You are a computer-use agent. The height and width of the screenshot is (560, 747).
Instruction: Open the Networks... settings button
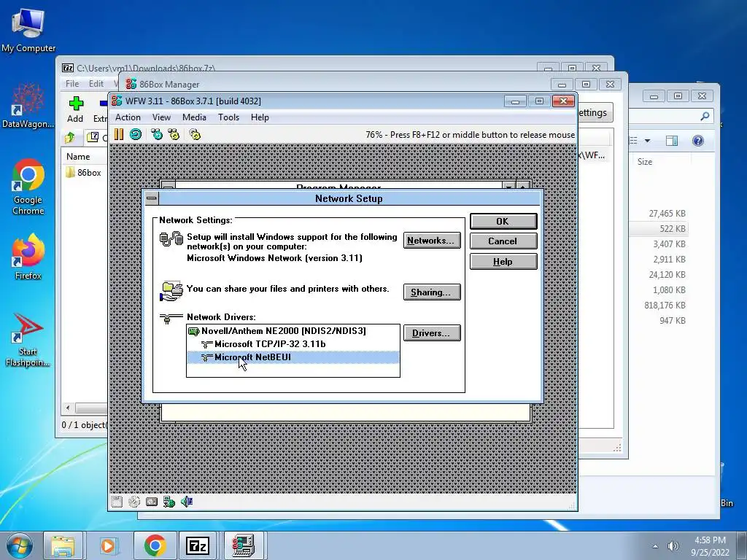coord(432,241)
